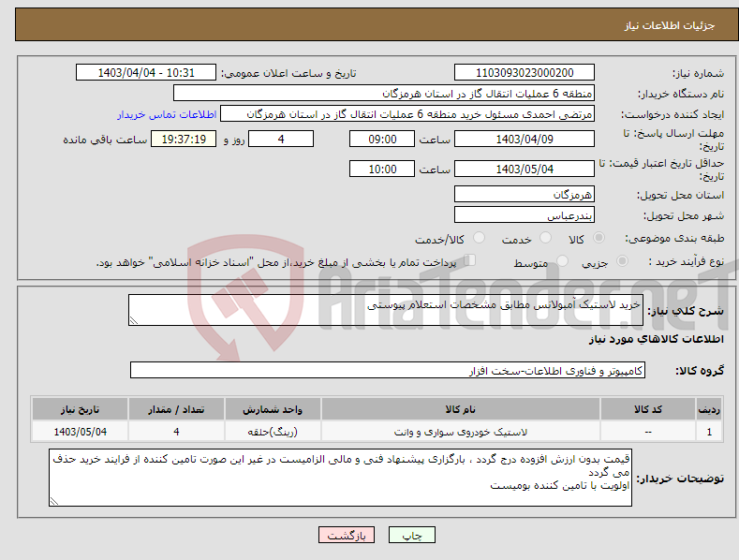Click the request creator field مرتضی احمدی
The image size is (739, 560).
407,114
